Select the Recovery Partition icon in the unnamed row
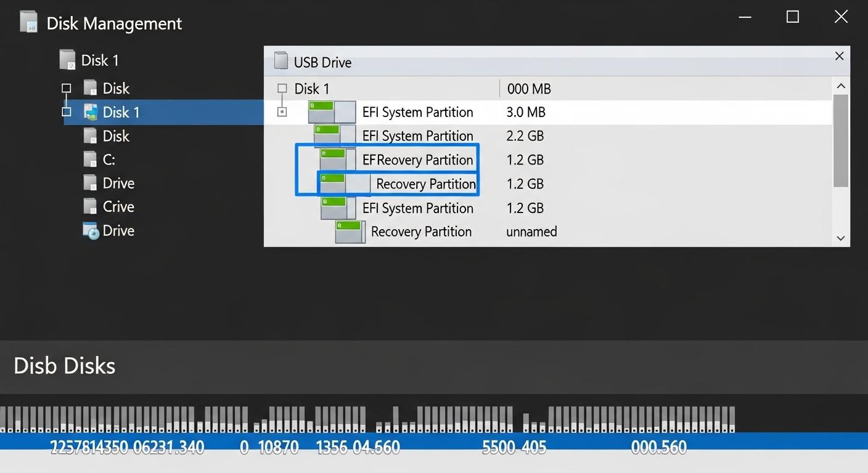Screen dimensions: 868x473 (350, 232)
